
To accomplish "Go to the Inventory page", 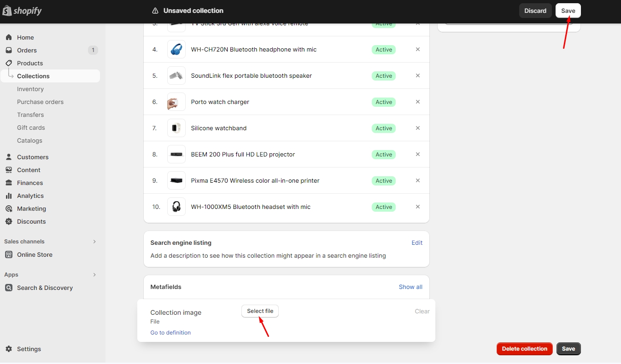I will click(30, 89).
